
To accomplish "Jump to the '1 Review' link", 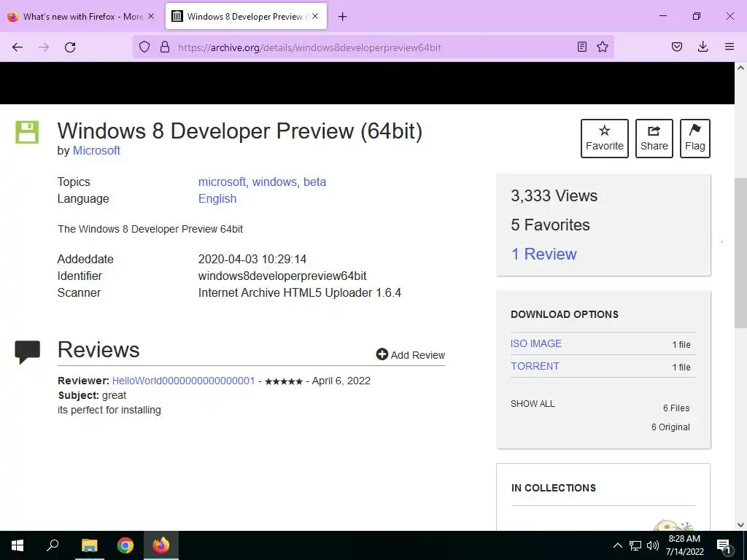I will pyautogui.click(x=543, y=254).
